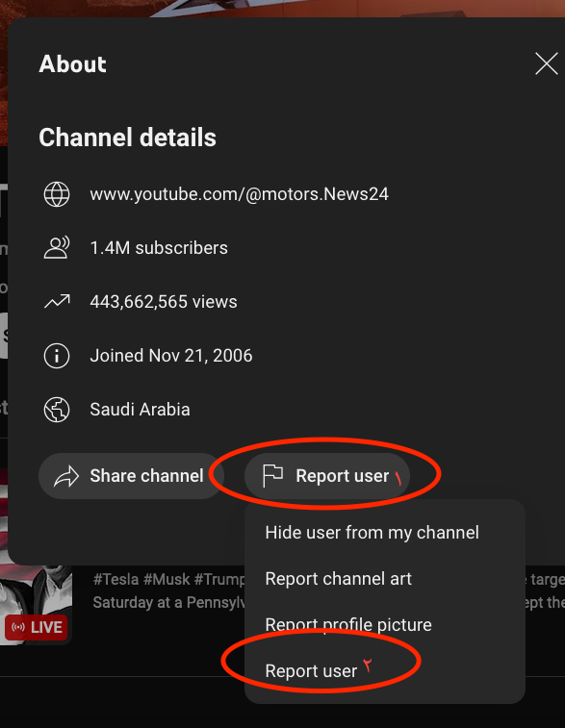
Task: Choose Report channel art menu item
Action: tap(338, 579)
